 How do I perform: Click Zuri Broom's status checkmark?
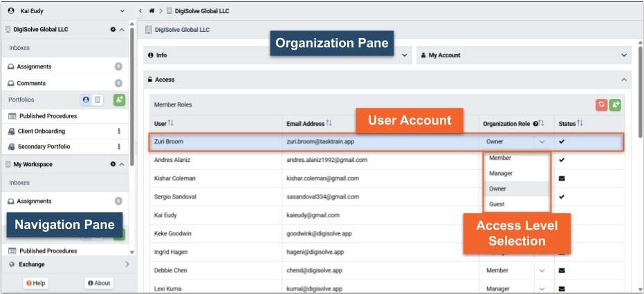click(x=562, y=142)
